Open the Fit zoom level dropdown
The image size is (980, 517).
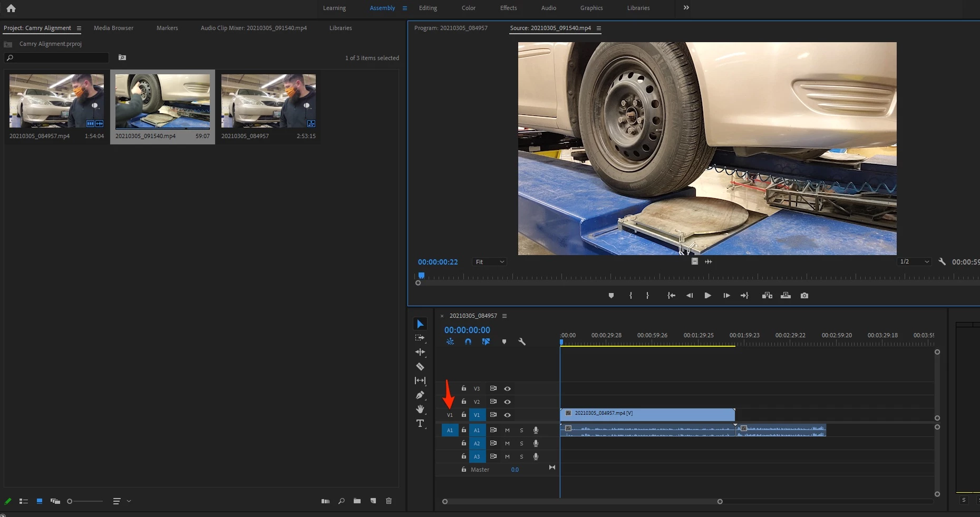point(489,262)
